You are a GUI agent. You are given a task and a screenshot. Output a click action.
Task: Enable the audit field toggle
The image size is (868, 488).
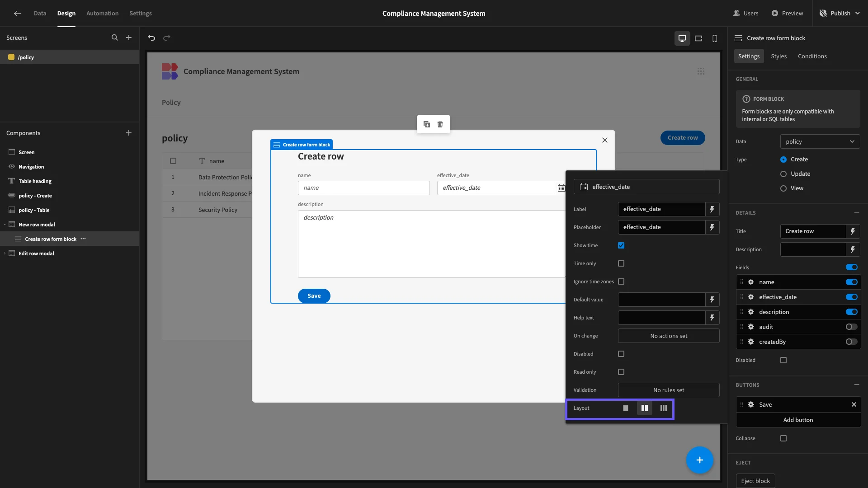pos(851,327)
